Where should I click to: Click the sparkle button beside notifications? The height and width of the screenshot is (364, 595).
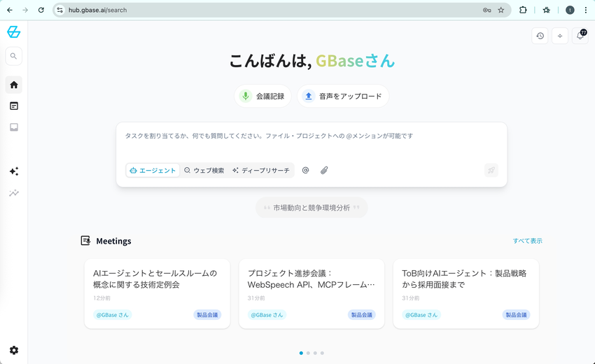click(x=560, y=36)
